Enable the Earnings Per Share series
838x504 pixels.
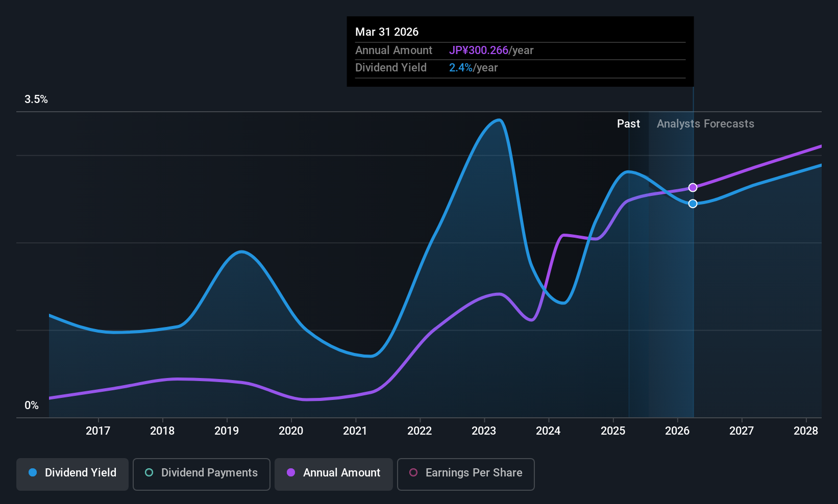[466, 474]
